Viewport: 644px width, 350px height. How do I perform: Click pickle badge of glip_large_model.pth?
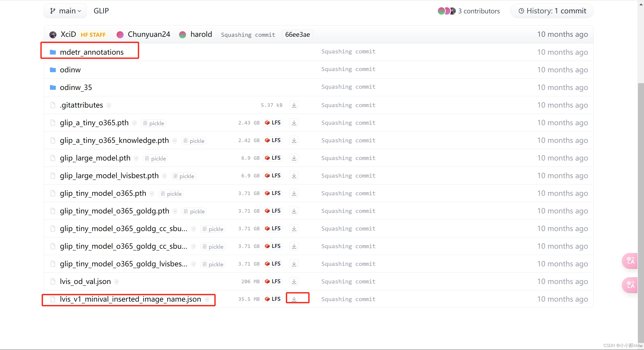coord(155,158)
